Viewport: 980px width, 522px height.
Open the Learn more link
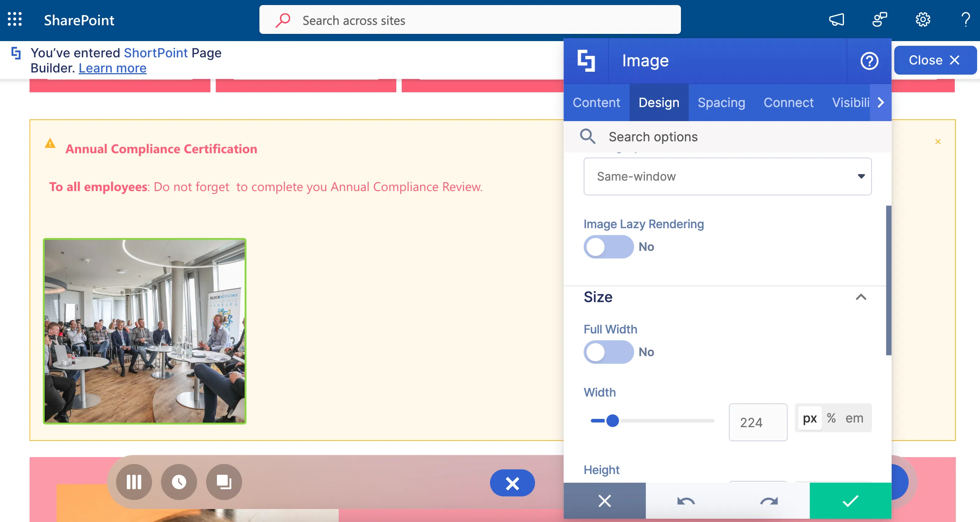112,68
